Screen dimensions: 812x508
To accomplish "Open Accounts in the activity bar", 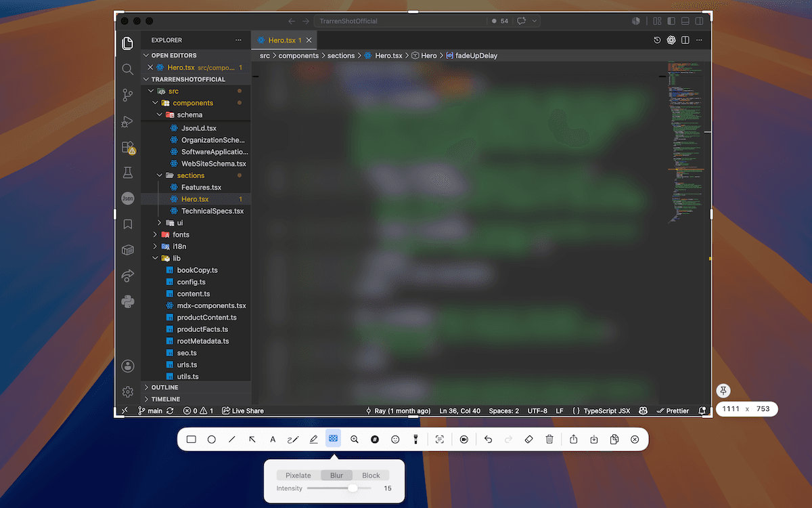I will tap(128, 366).
